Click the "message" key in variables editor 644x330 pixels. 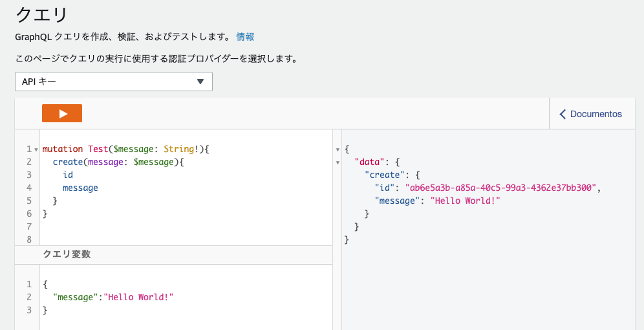(77, 297)
